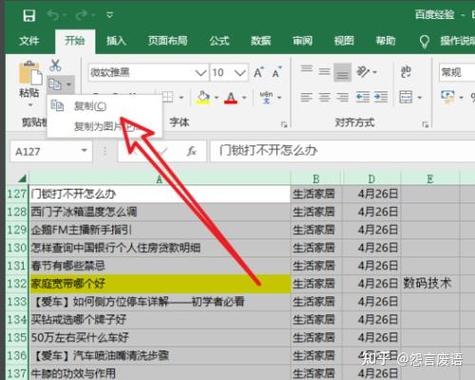Click the Decrease Indent icon
Viewport: 475px width, 380px height.
[363, 97]
